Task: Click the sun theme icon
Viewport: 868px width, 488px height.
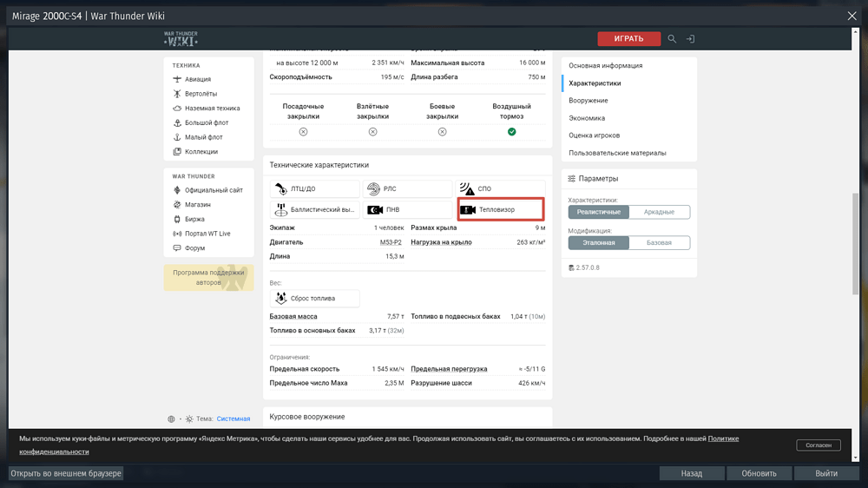Action: point(189,419)
